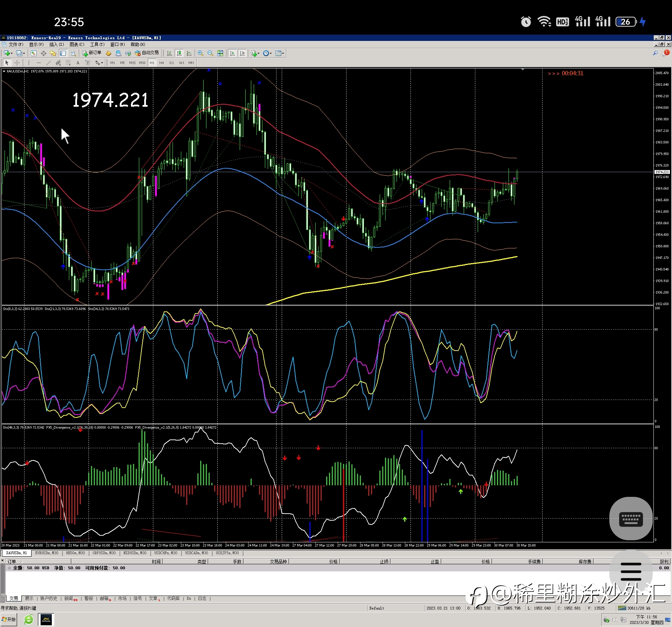The width and height of the screenshot is (672, 627).
Task: Open the 账户历史 account history tab
Action: tap(49, 599)
